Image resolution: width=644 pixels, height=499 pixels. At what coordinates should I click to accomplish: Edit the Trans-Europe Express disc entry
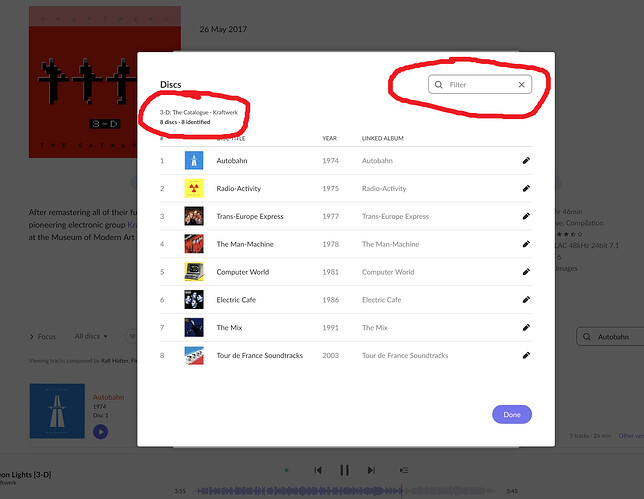(x=526, y=216)
